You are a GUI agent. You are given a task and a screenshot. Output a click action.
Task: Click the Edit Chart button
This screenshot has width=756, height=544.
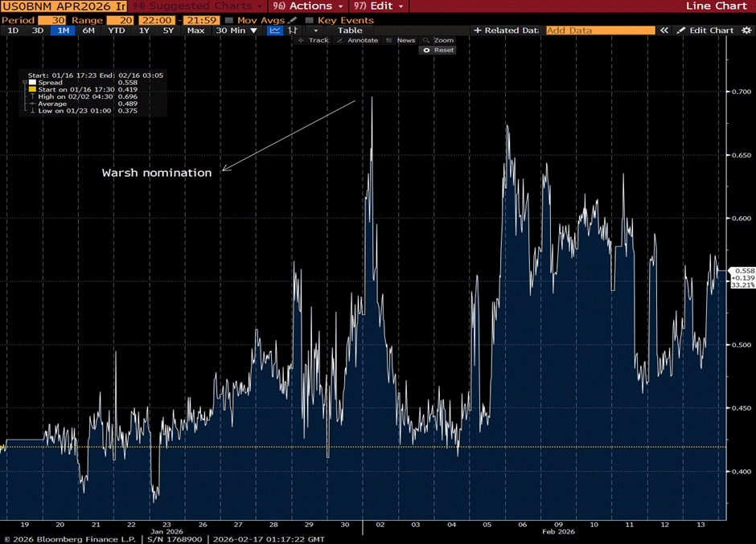point(705,31)
